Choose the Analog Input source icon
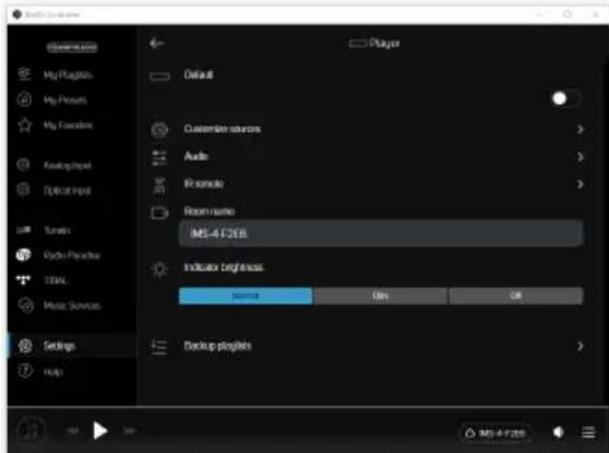This screenshot has height=453, width=609. coord(23,165)
